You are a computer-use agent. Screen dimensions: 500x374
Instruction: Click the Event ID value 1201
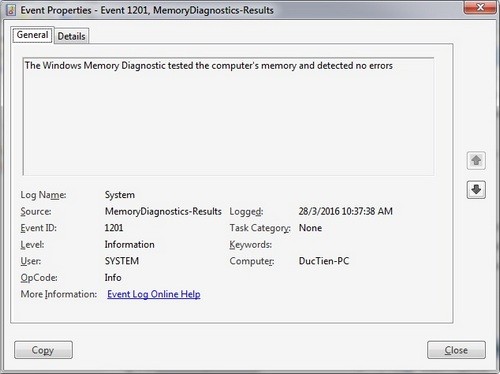[114, 228]
